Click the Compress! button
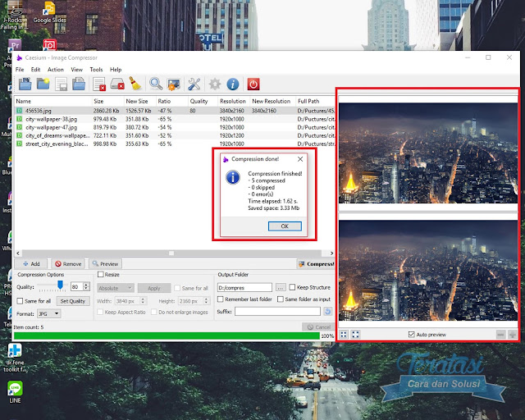The width and height of the screenshot is (525, 420). (x=316, y=263)
